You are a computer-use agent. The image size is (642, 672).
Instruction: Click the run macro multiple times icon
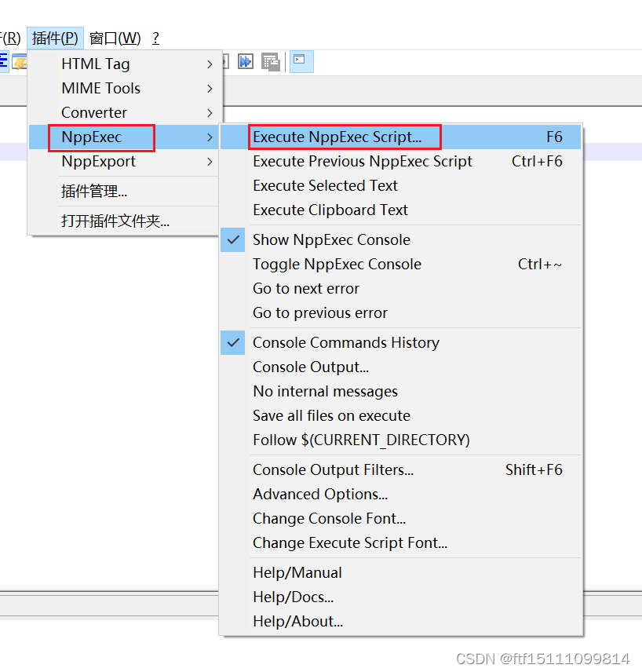coord(246,62)
